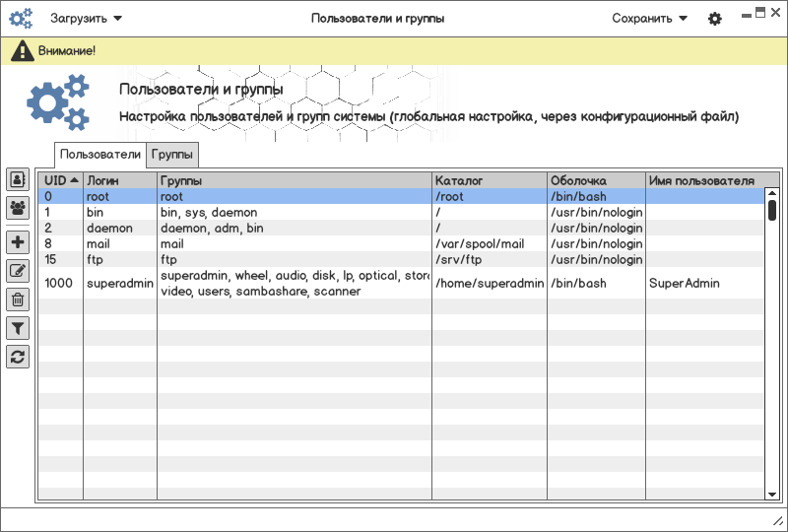The image size is (788, 532).
Task: Expand the Сохранить dropdown menu
Action: 649,18
